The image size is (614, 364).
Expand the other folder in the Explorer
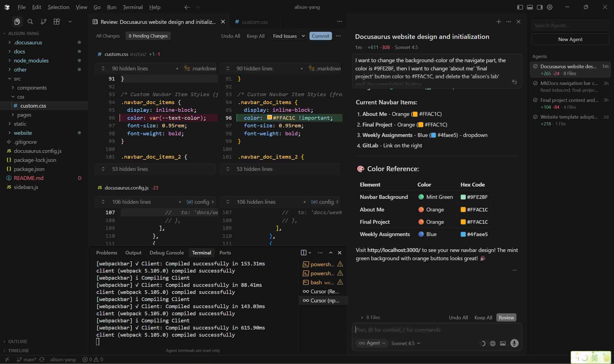tap(20, 70)
